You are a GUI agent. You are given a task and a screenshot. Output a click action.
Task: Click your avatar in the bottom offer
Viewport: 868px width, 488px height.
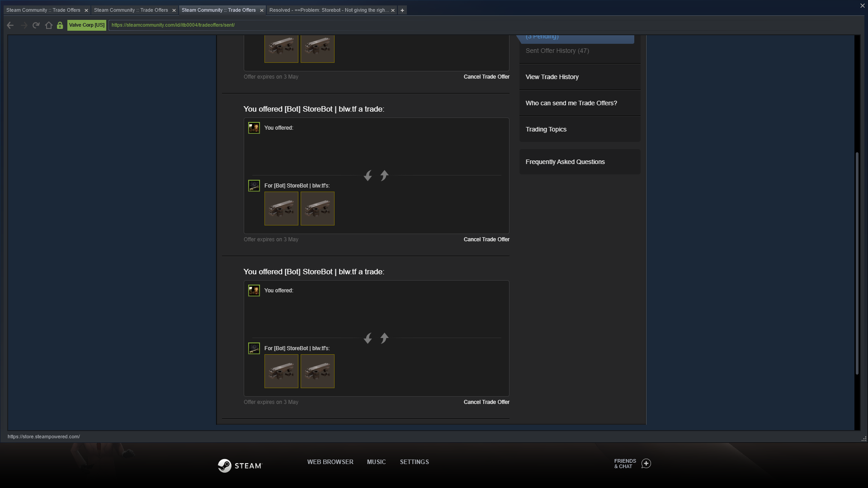point(254,291)
